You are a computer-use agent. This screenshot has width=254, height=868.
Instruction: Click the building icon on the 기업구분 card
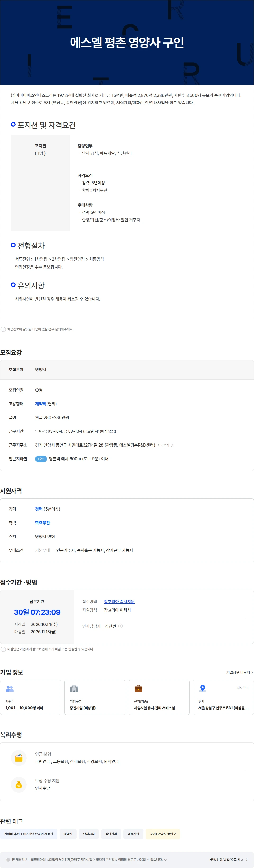click(74, 688)
